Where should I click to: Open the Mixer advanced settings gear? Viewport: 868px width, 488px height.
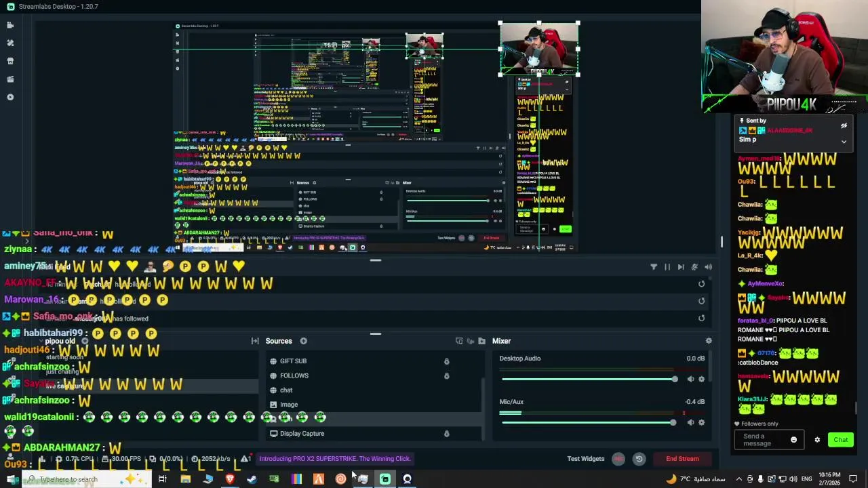(709, 341)
